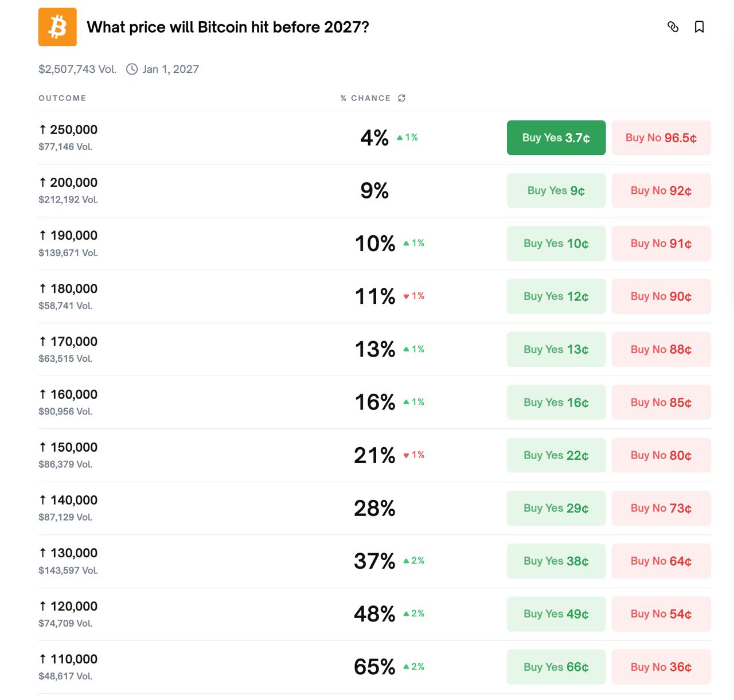Click the refresh icon next to % Chance
This screenshot has height=700, width=734.
tap(402, 98)
